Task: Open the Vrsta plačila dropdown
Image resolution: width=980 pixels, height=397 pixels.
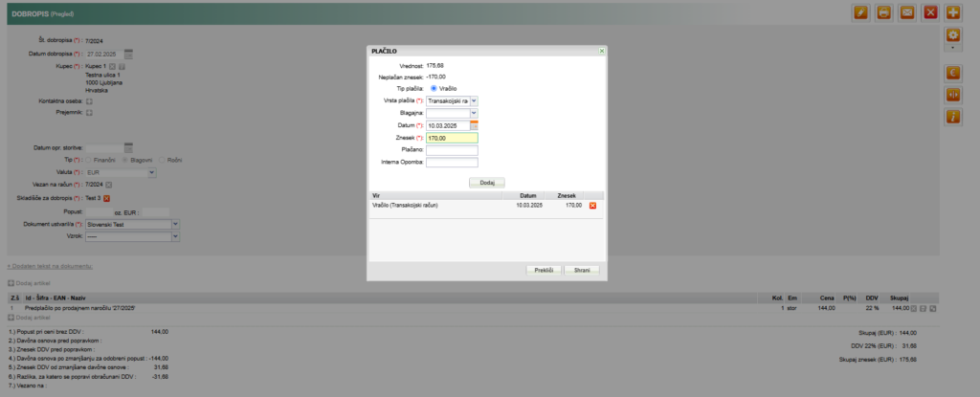Action: (474, 100)
